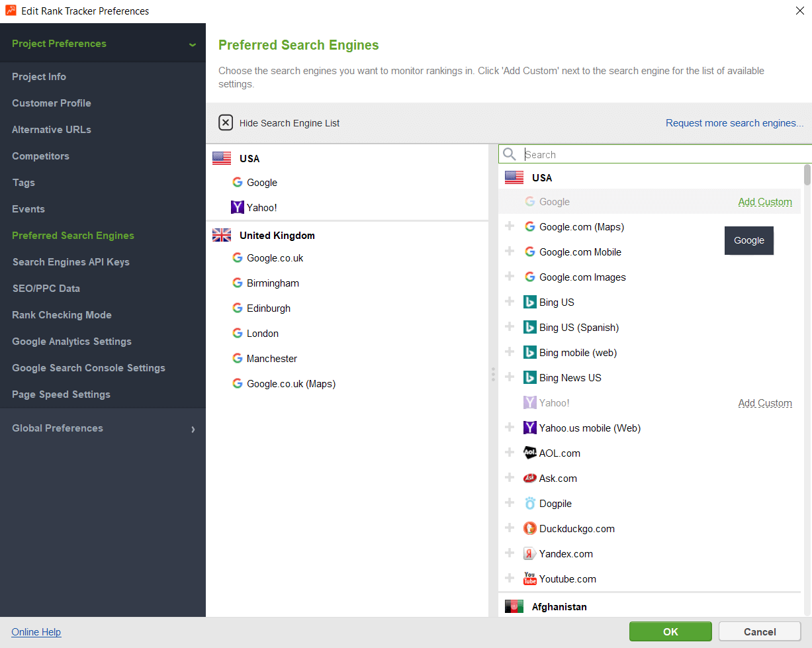Click the USA flag icon in the list
The width and height of the screenshot is (812, 648).
click(x=514, y=177)
